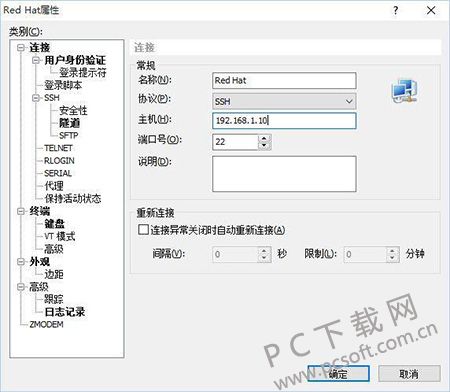
Task: Click the 确定 OK button
Action: [338, 374]
